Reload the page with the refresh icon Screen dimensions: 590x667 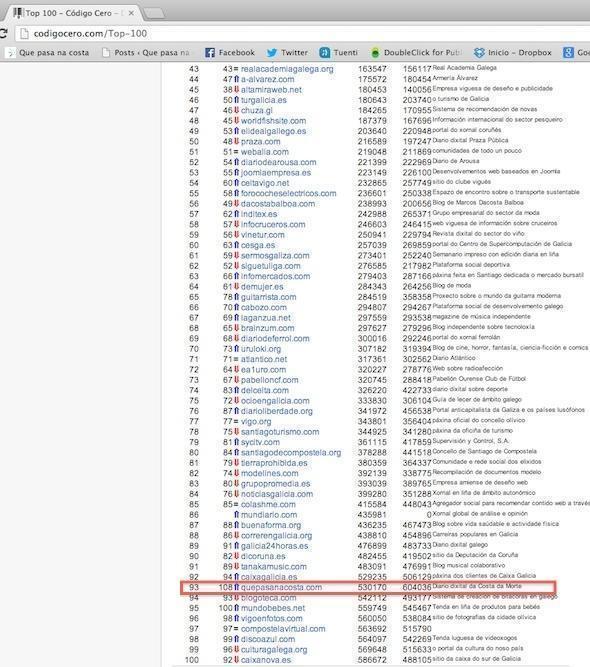(3, 34)
